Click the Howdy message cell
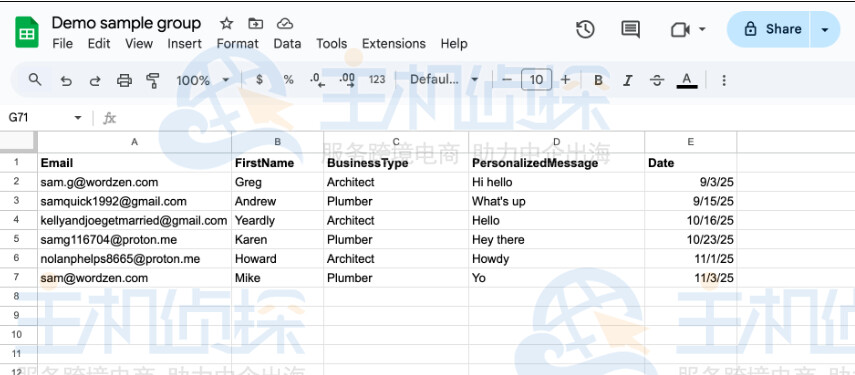Image resolution: width=855 pixels, height=375 pixels. 556,258
